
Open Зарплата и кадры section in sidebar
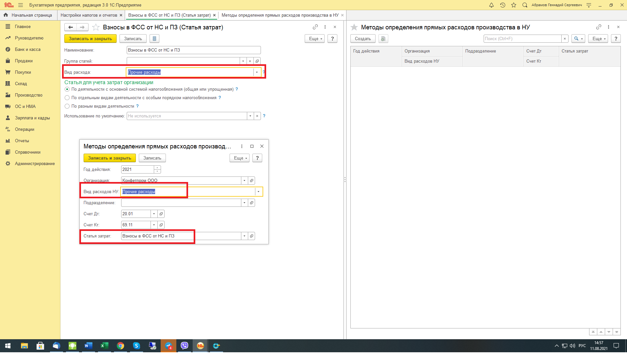pos(32,118)
